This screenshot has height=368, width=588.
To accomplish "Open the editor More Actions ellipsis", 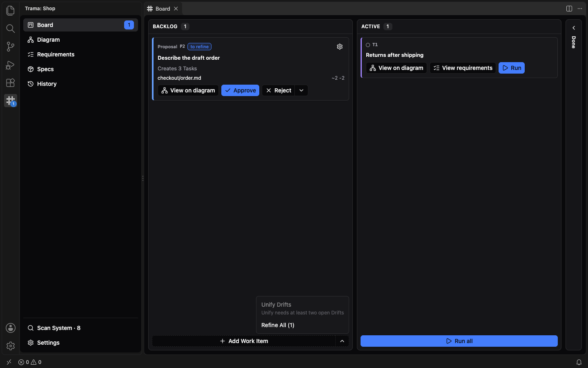I will coord(580,9).
